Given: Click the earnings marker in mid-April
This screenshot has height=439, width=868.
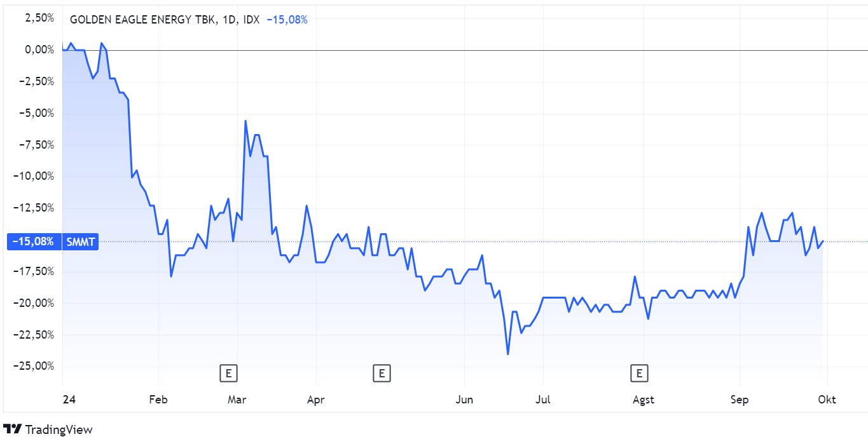Looking at the screenshot, I should (382, 373).
